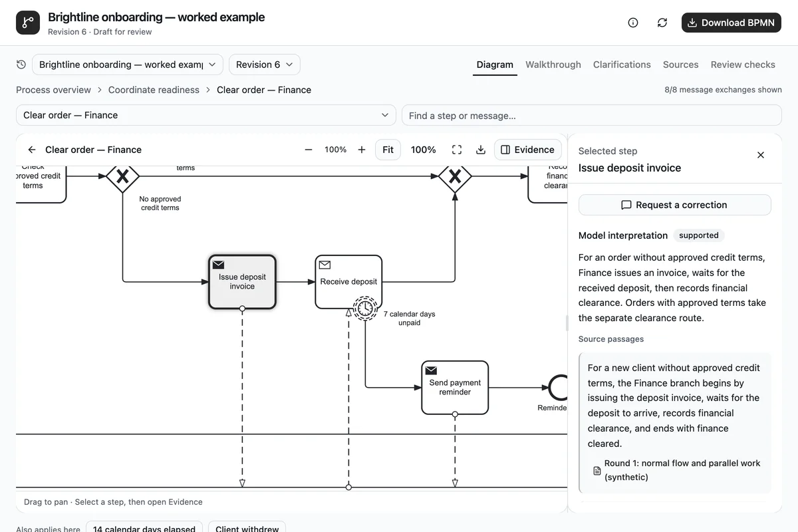This screenshot has width=798, height=532.
Task: Click the 14 calendar days elapsed chip
Action: (144, 529)
